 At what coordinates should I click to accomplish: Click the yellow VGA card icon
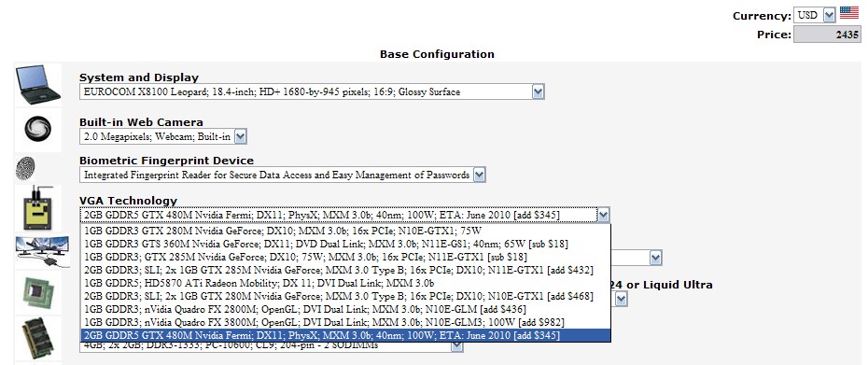[x=38, y=209]
